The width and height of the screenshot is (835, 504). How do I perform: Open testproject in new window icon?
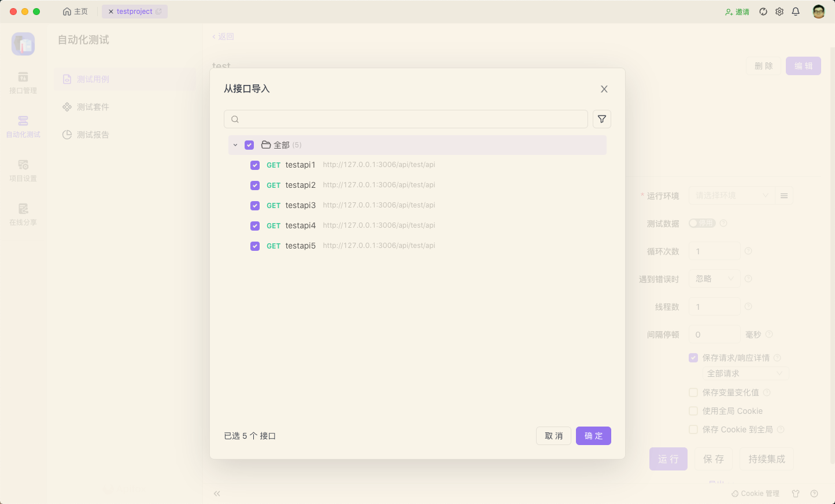158,12
